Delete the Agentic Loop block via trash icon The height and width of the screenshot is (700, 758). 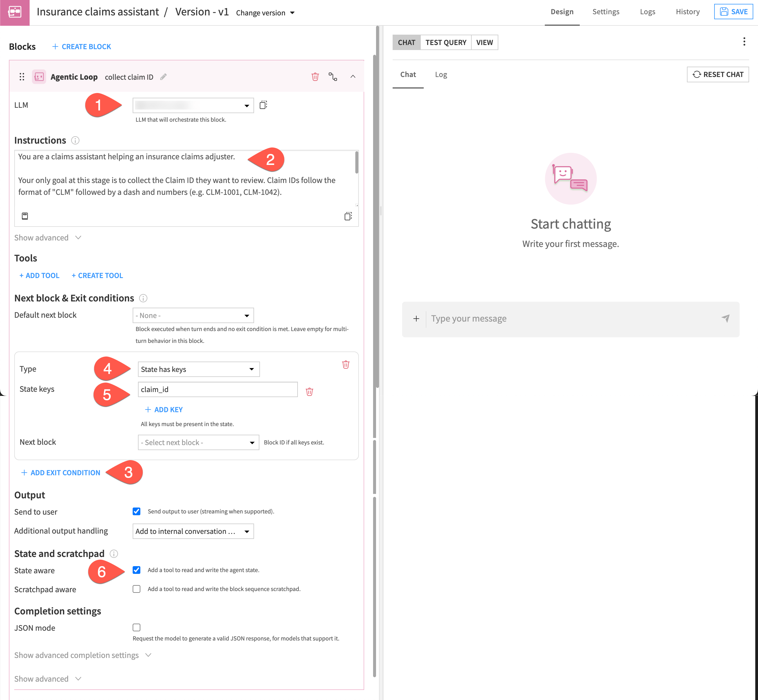coord(315,76)
